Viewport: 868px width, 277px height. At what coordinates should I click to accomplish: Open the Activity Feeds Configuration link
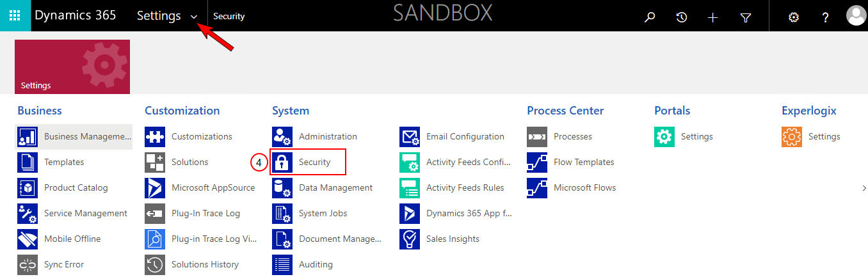tap(468, 162)
